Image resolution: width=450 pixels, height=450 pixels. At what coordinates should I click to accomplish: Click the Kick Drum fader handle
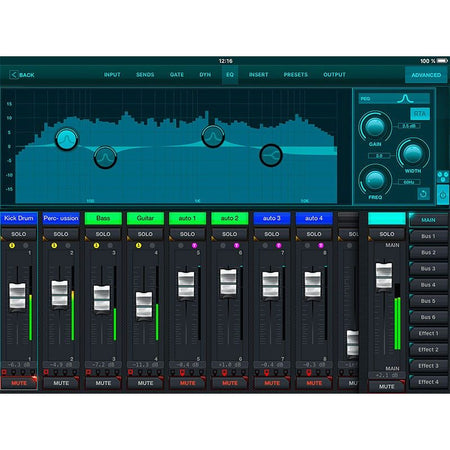(17, 296)
